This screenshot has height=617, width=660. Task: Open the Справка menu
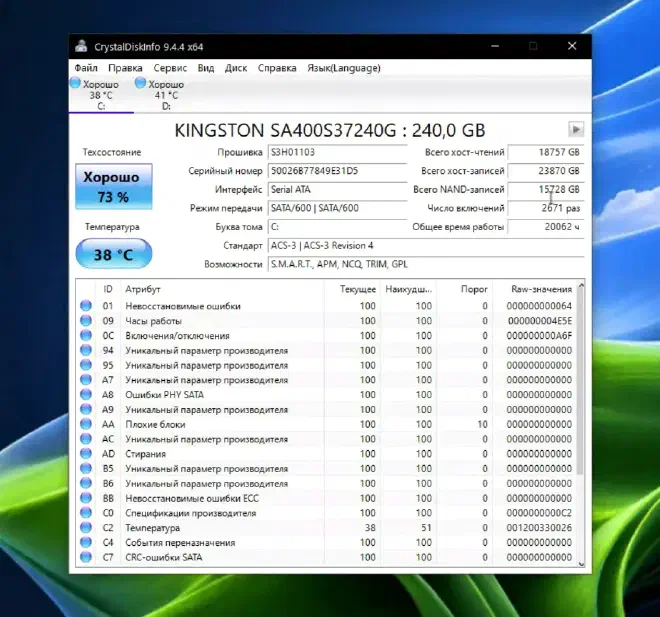click(x=277, y=68)
